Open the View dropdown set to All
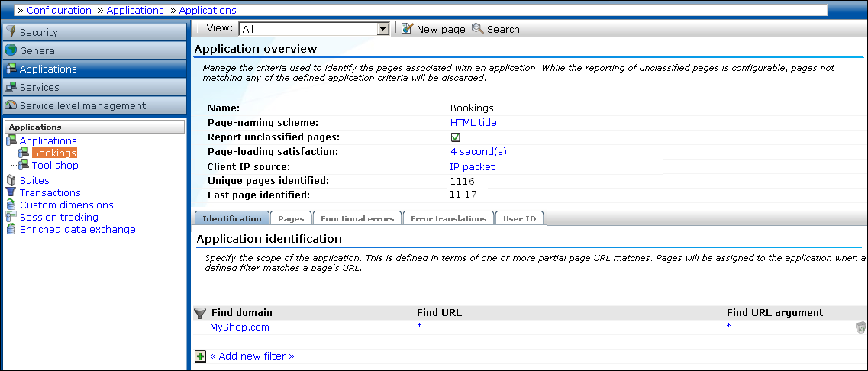 (x=314, y=29)
